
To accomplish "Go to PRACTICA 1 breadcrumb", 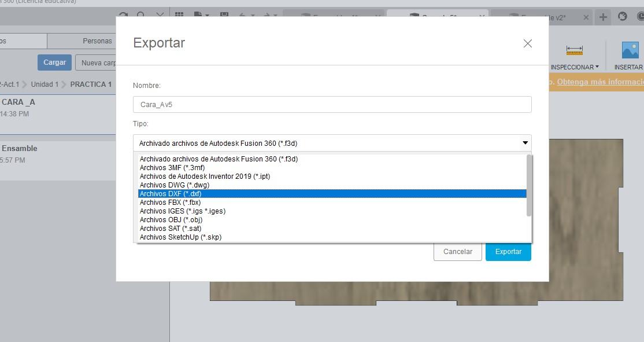I will [91, 84].
